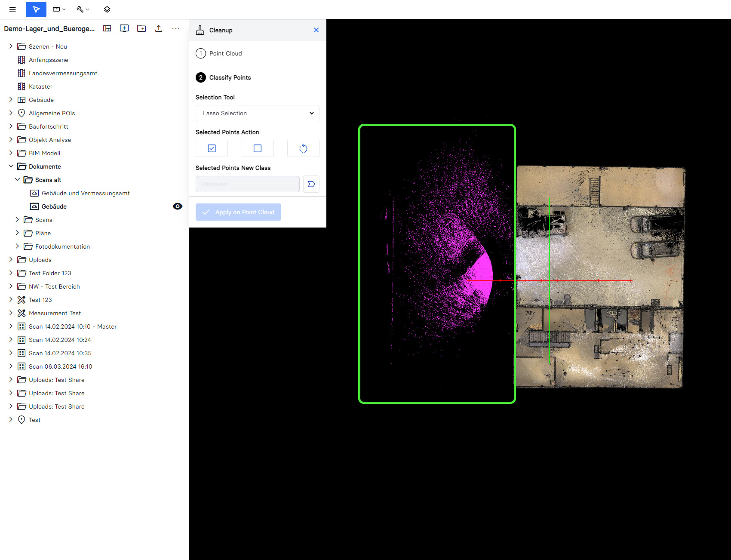The width and height of the screenshot is (731, 560).
Task: Click the new folder icon
Action: click(141, 28)
